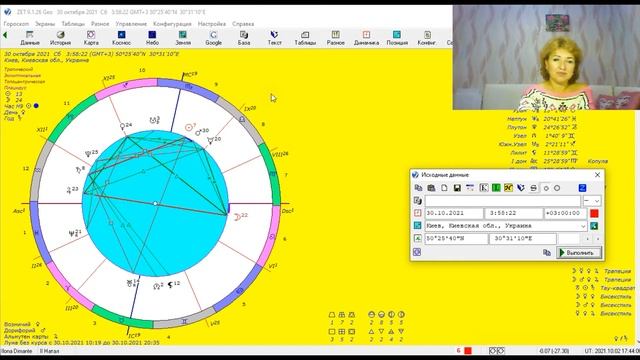Click the Sun symbol in the chart

tap(188, 128)
